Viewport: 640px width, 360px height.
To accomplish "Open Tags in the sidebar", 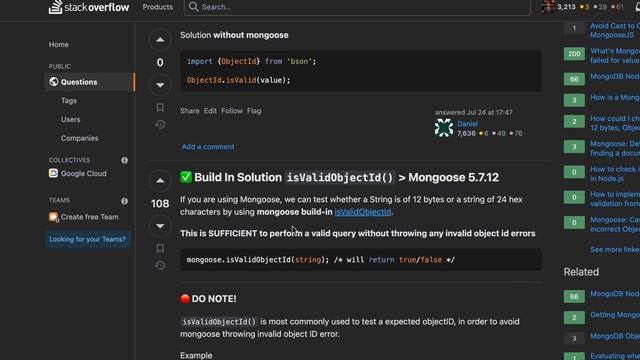I will point(69,100).
